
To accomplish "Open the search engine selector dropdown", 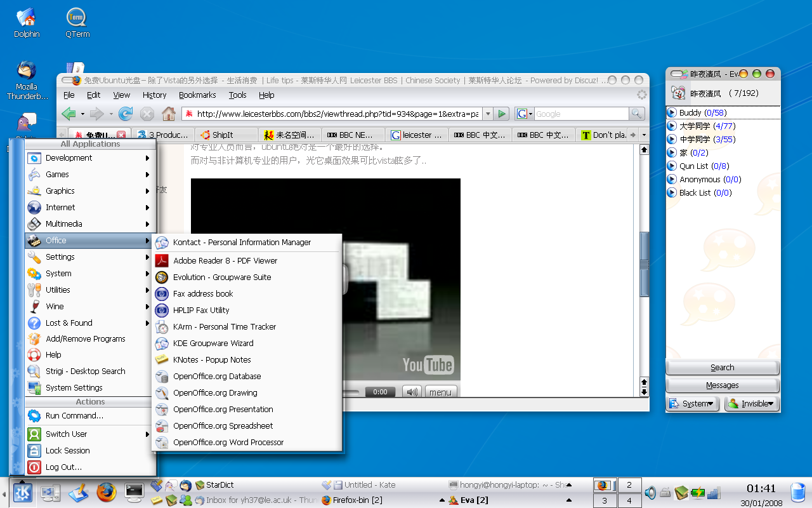I will tap(524, 114).
